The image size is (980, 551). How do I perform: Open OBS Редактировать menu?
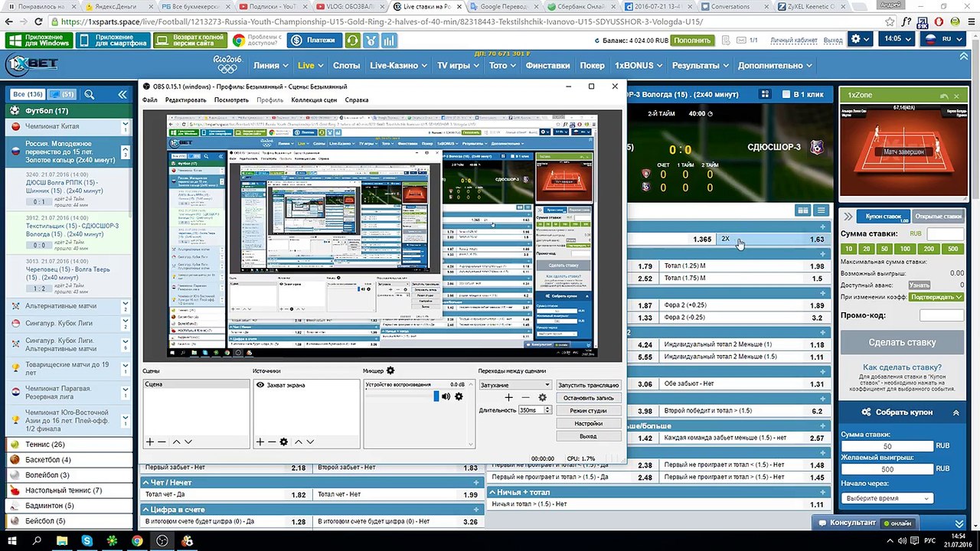pos(186,100)
